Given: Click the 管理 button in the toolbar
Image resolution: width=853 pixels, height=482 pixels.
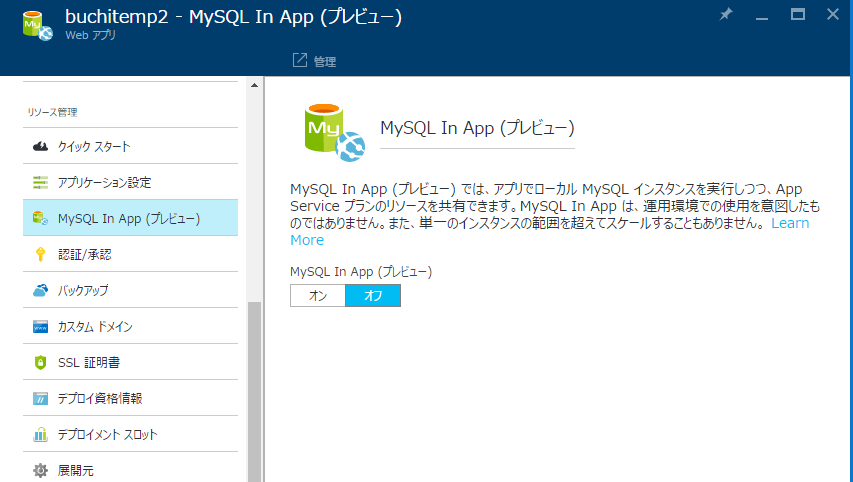Looking at the screenshot, I should [314, 60].
